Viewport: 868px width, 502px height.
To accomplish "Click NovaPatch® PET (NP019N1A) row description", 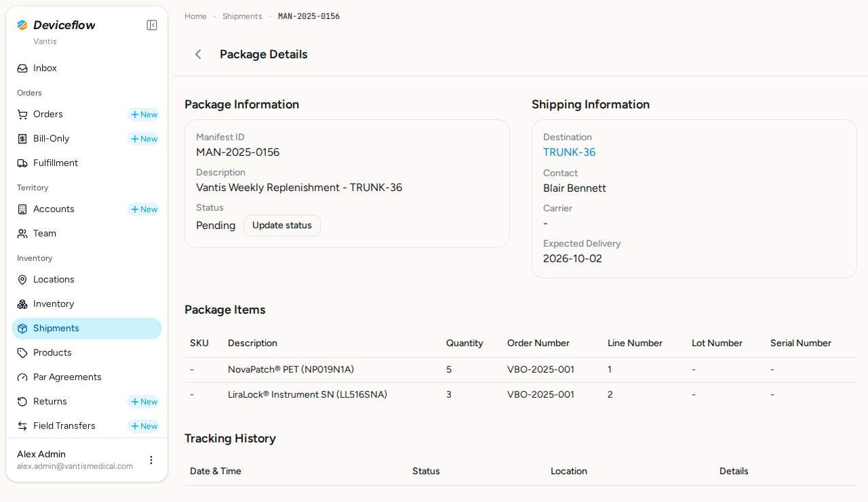I will 291,370.
